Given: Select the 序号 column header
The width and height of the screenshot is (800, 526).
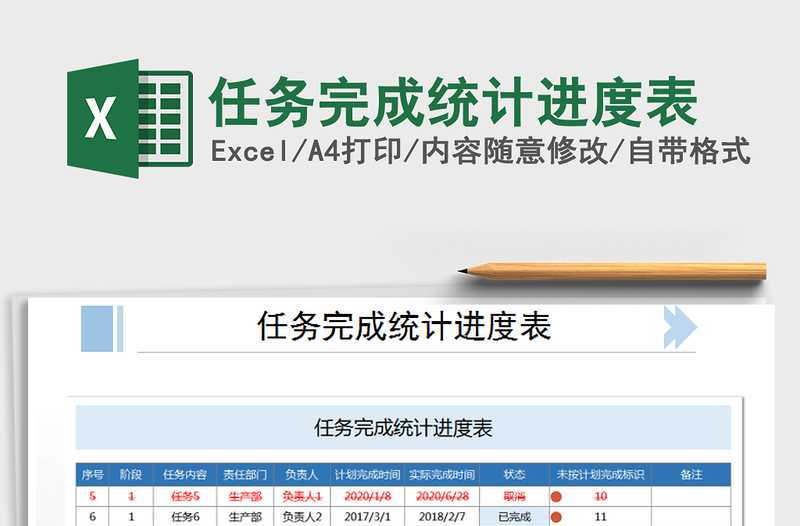Looking at the screenshot, I should coord(92,475).
